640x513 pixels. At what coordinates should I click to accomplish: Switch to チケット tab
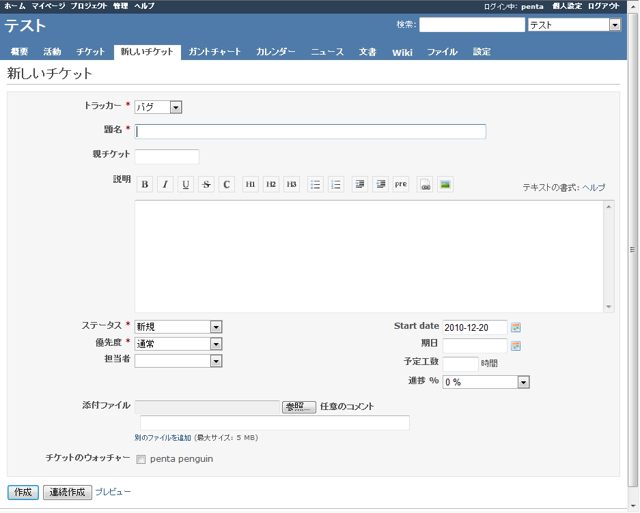click(91, 52)
